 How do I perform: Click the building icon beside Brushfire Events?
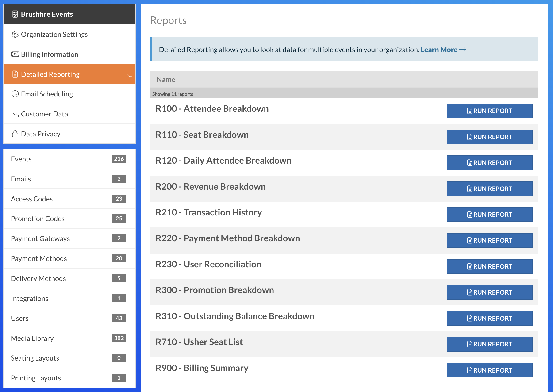tap(15, 14)
